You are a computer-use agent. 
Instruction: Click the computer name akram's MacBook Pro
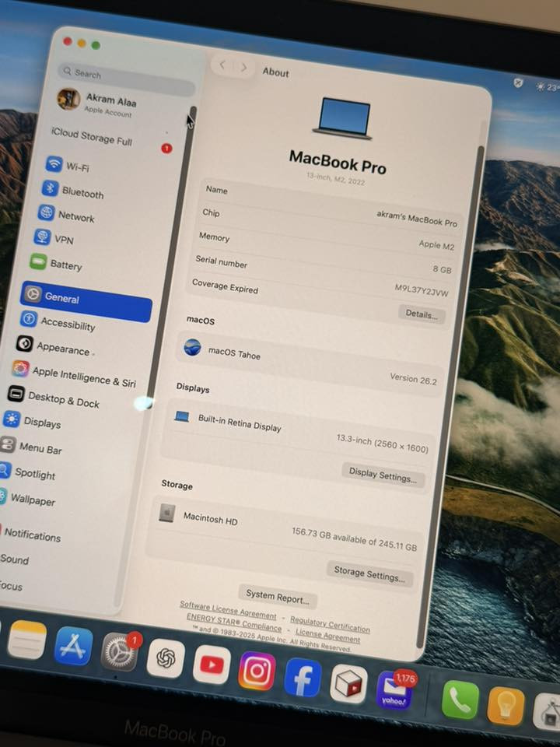[417, 219]
